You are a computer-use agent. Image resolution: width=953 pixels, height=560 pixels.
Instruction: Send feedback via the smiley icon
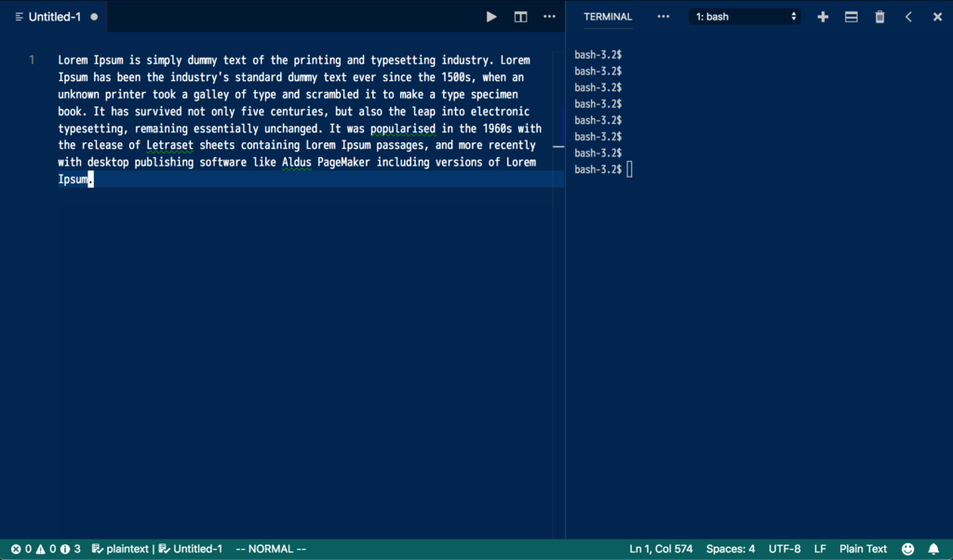tap(907, 549)
